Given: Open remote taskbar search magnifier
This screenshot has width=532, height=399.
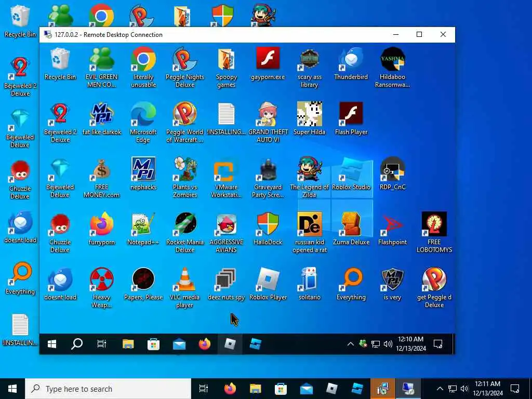Looking at the screenshot, I should pos(77,344).
